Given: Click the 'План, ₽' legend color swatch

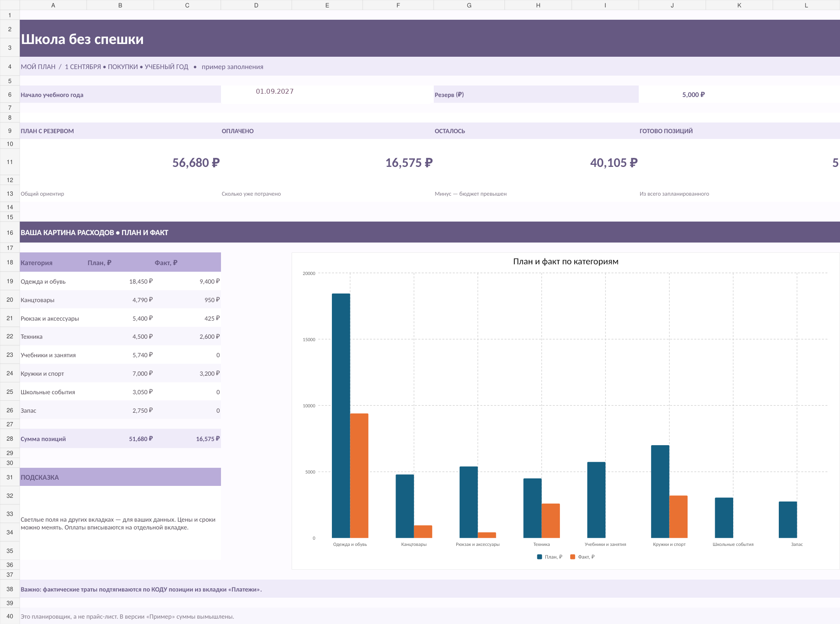Looking at the screenshot, I should (540, 557).
